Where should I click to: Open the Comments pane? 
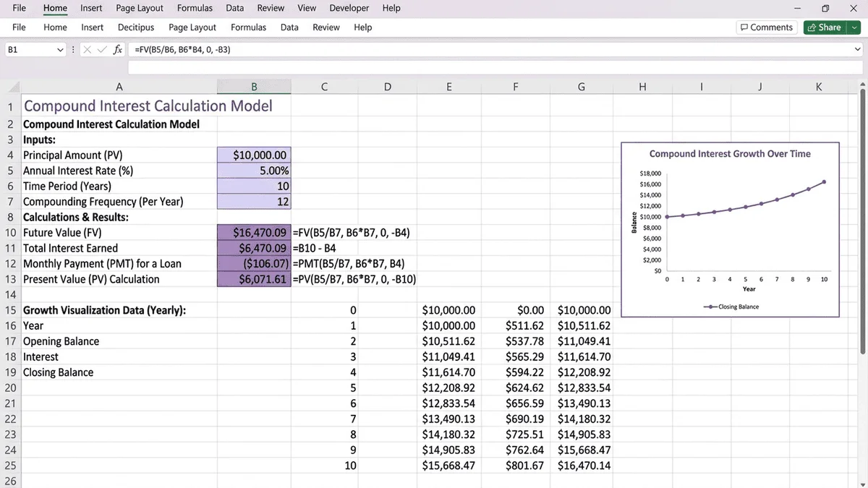pyautogui.click(x=766, y=27)
